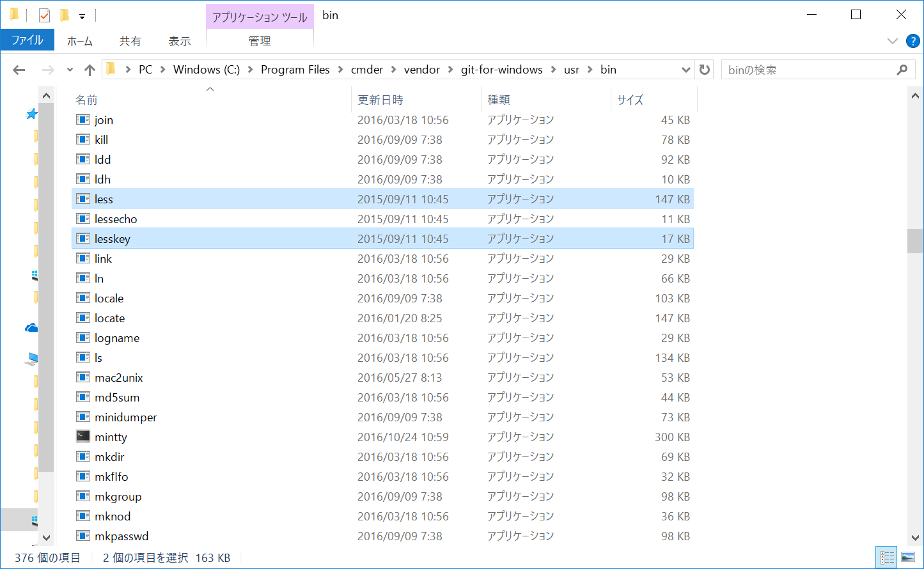Open the Customize Quick Access Toolbar dropdown
924x569 pixels.
coord(82,17)
